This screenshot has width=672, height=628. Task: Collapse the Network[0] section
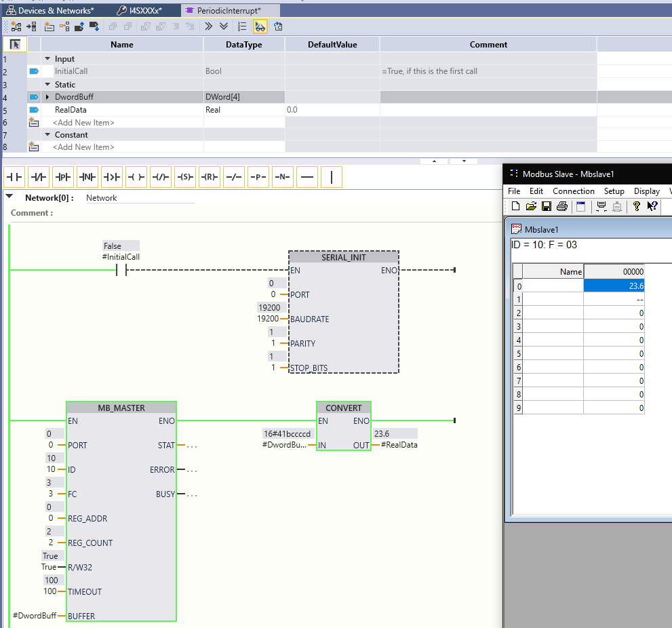tap(9, 197)
